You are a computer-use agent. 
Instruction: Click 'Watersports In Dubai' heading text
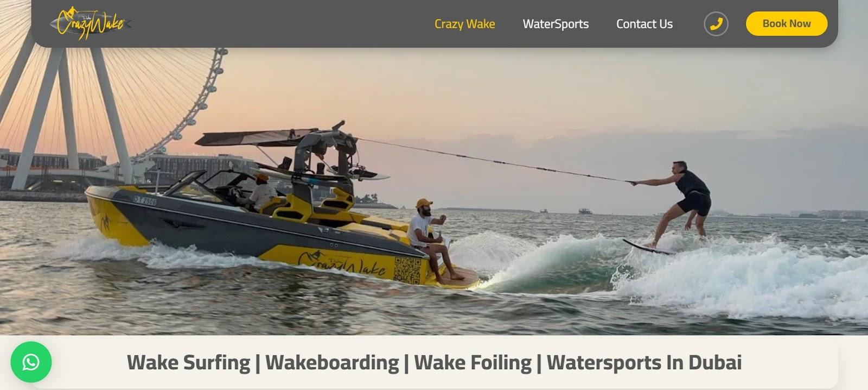point(644,362)
